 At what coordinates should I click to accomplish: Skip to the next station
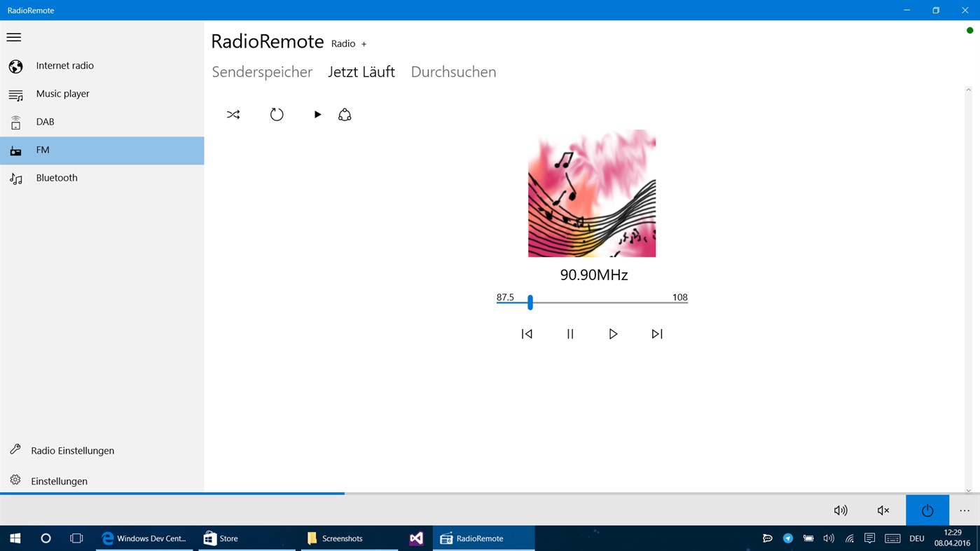pyautogui.click(x=656, y=334)
